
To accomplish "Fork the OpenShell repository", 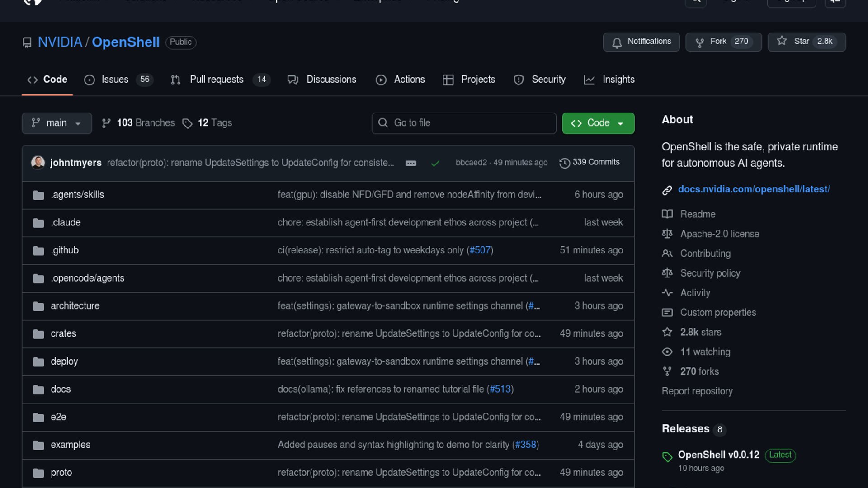I will (723, 42).
